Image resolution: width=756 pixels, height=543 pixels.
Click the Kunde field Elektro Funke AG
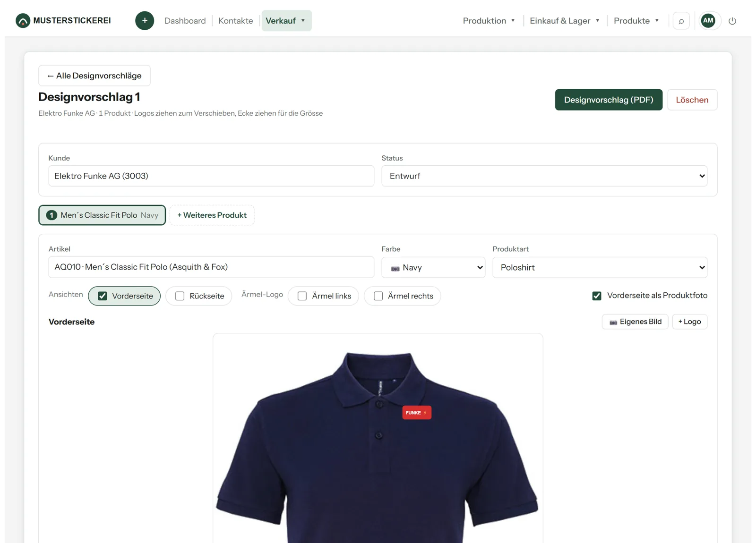211,176
